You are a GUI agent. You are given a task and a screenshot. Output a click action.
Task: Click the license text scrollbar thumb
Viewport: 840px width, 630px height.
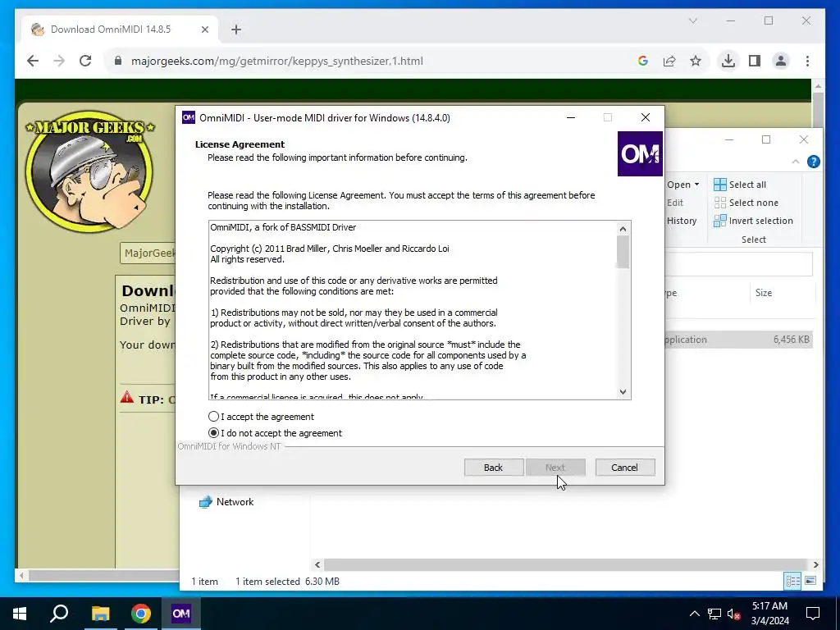[x=623, y=252]
